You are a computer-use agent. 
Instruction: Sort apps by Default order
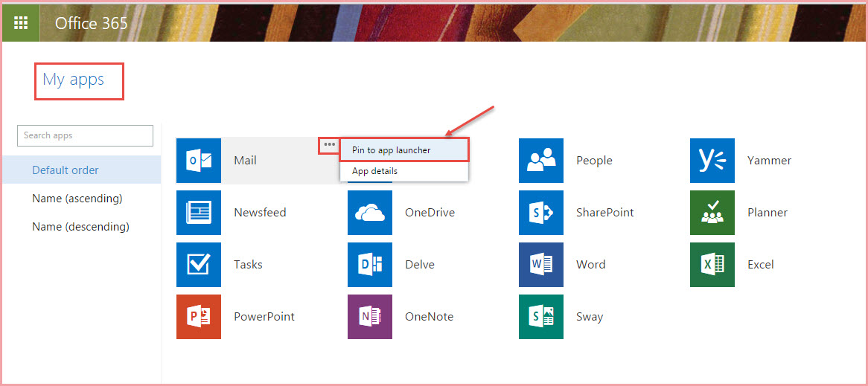[81, 170]
